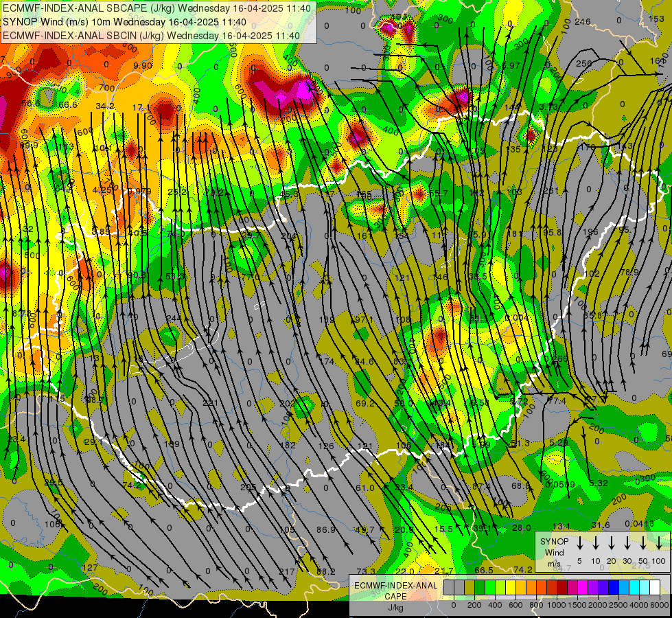Click the 9.90 value on the map
The height and width of the screenshot is (618, 672).
[x=143, y=66]
